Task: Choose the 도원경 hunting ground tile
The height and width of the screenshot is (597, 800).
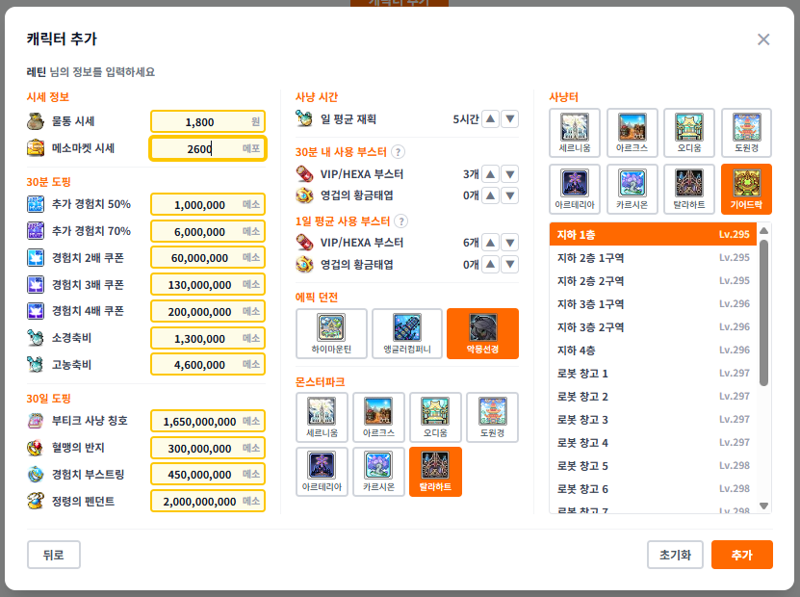Action: pos(746,133)
